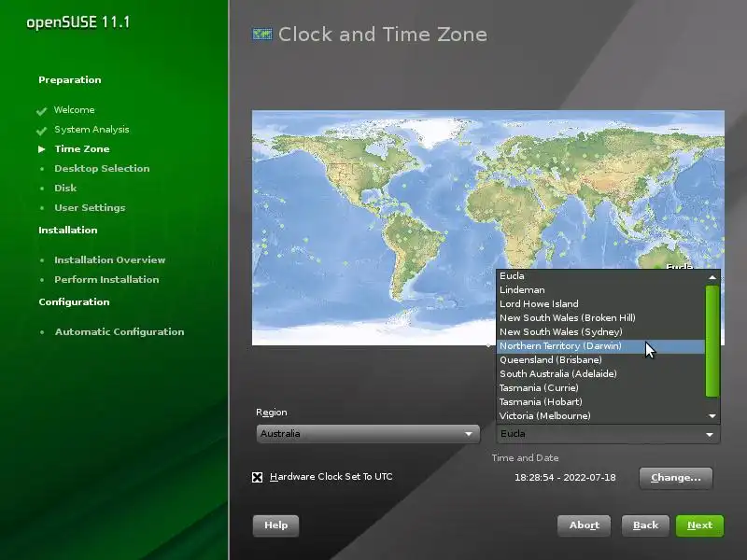Click the Welcome step in the sidebar
Screen dimensions: 747x560
coord(75,110)
